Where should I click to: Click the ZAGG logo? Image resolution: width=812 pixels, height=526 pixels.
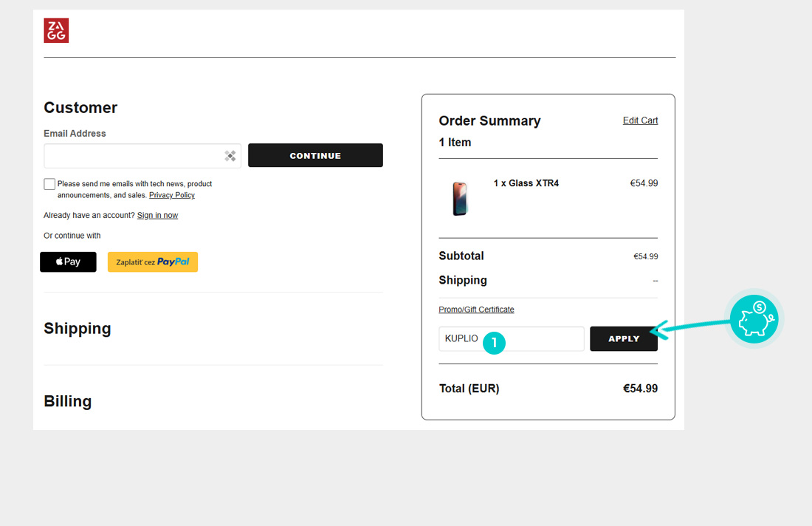[56, 30]
